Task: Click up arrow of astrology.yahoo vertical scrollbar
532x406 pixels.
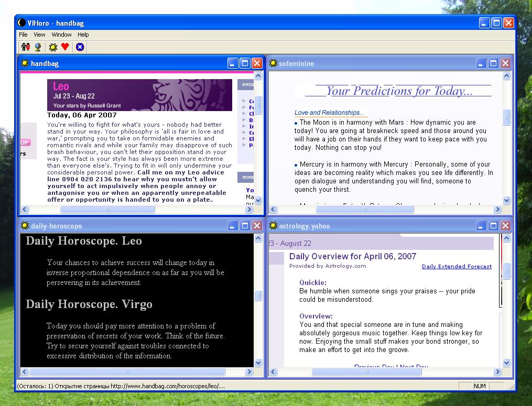Action: coord(506,238)
